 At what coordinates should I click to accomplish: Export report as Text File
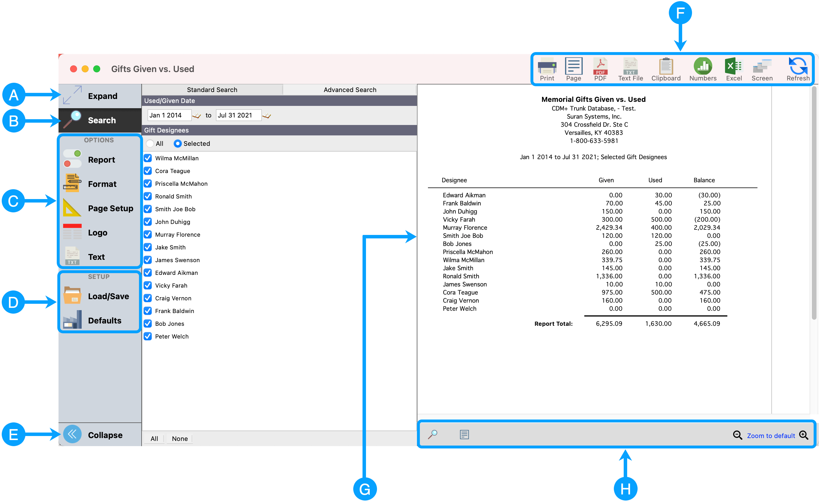click(630, 69)
